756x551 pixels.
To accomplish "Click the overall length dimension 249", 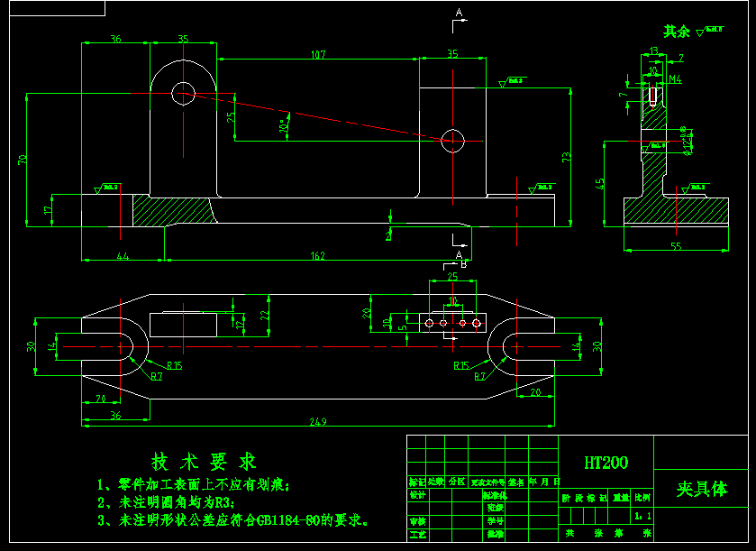I will tap(318, 422).
